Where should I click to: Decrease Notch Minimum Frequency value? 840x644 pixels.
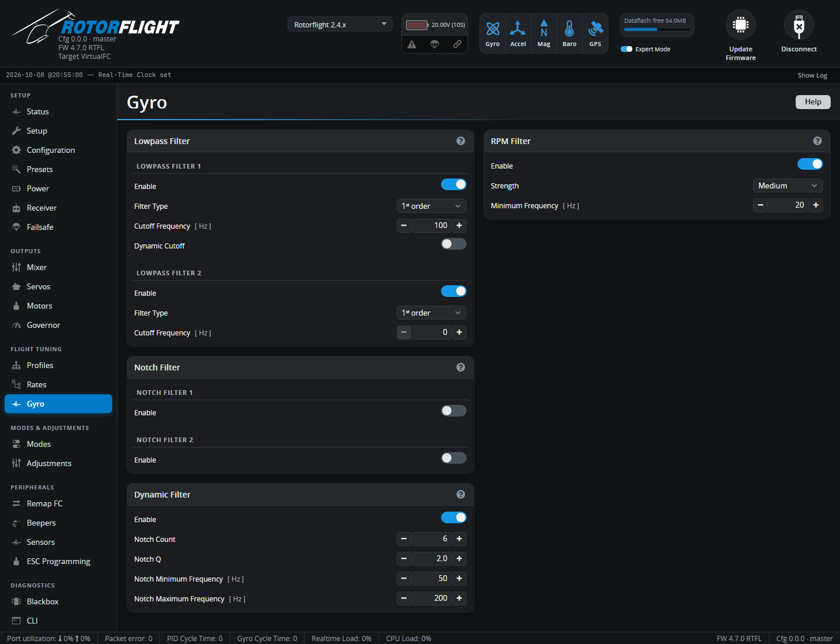coord(404,578)
